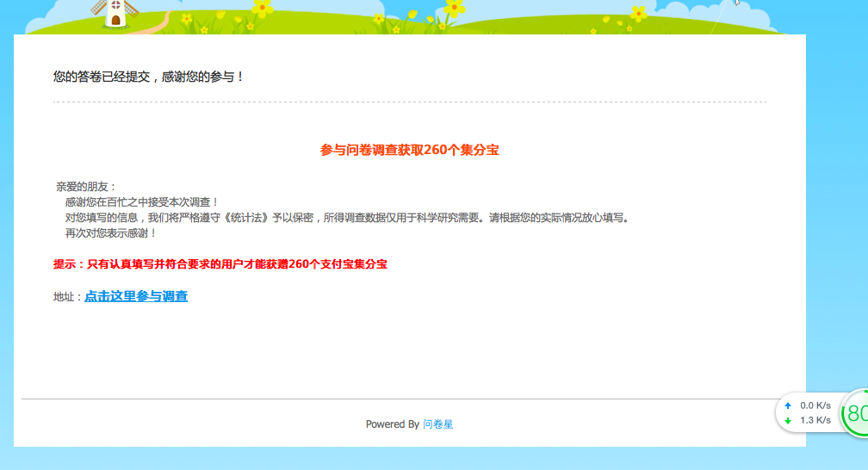The width and height of the screenshot is (868, 470).
Task: Click the heading 您的答卷已经提交，感谢您的参与！
Action: click(148, 77)
